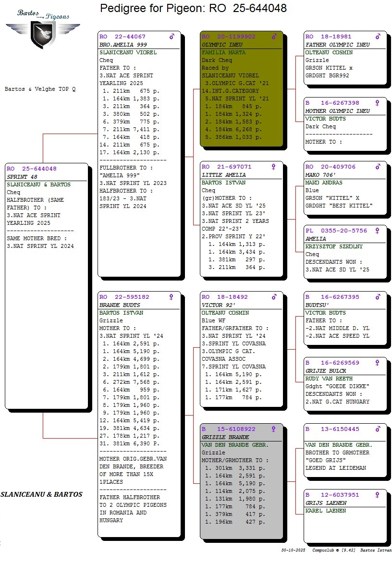Image resolution: width=392 pixels, height=563 pixels.
Task: Click the pedigree title heading
Action: pos(193,8)
